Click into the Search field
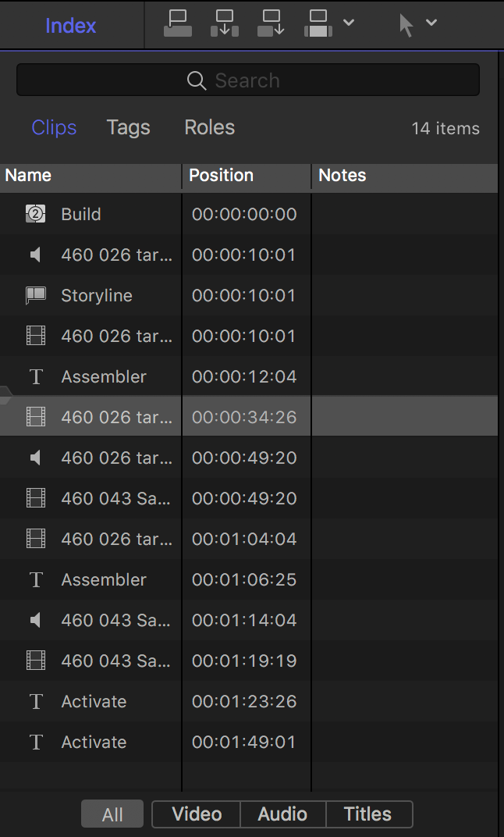Image resolution: width=504 pixels, height=837 pixels. 248,80
